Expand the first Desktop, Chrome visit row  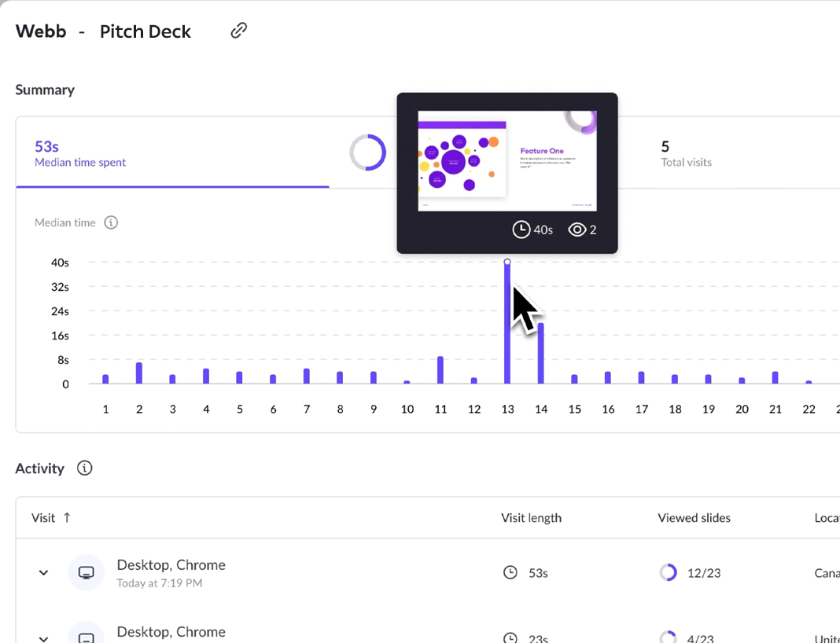point(43,573)
